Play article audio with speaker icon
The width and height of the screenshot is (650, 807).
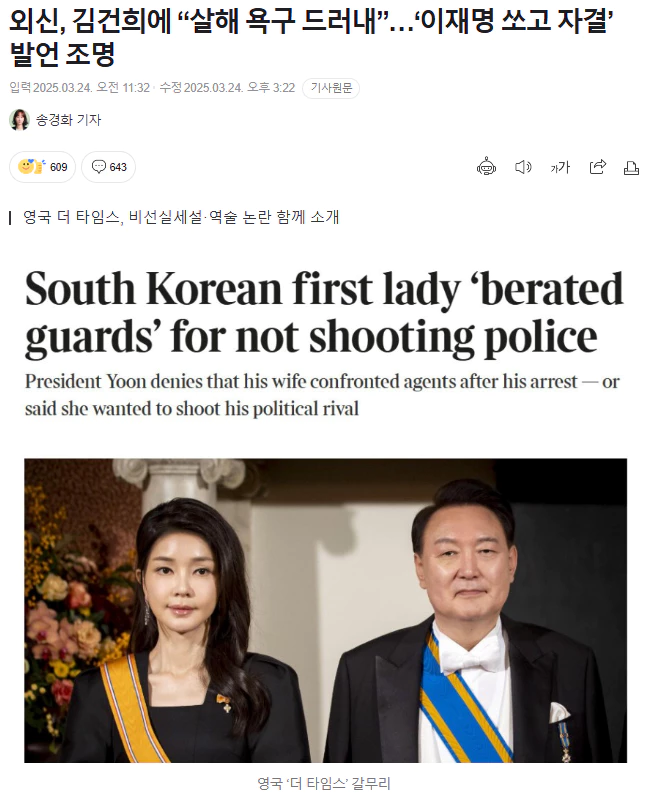click(x=523, y=167)
